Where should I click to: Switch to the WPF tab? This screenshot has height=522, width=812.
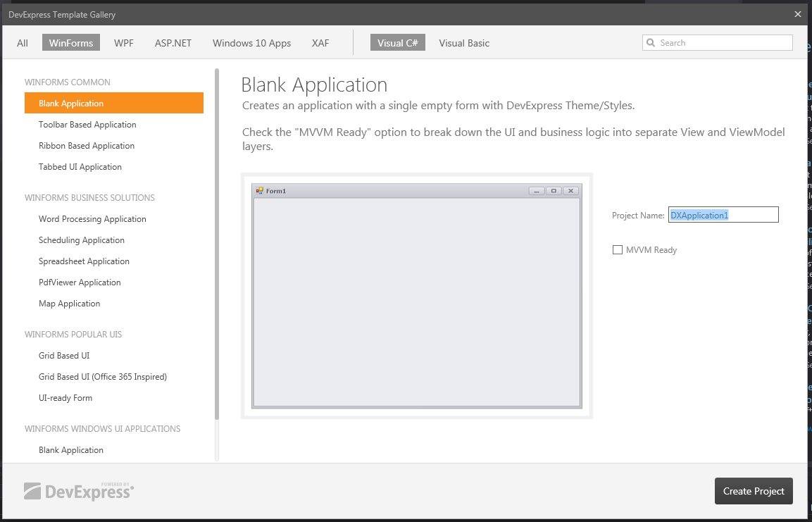(124, 43)
